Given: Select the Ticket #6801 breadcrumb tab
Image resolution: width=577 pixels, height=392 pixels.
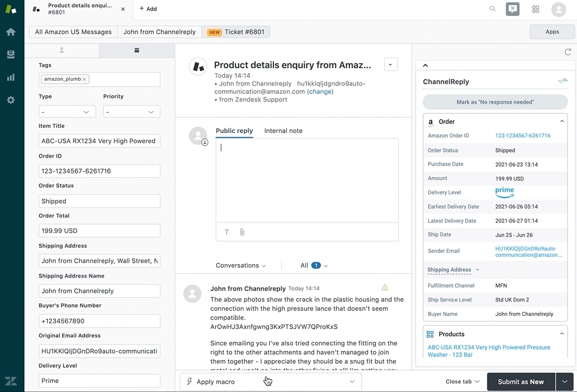Looking at the screenshot, I should [x=236, y=32].
